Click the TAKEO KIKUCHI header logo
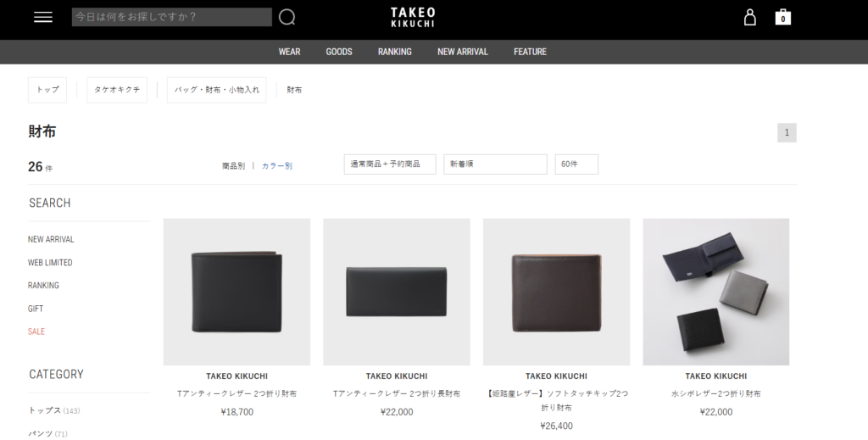 413,17
